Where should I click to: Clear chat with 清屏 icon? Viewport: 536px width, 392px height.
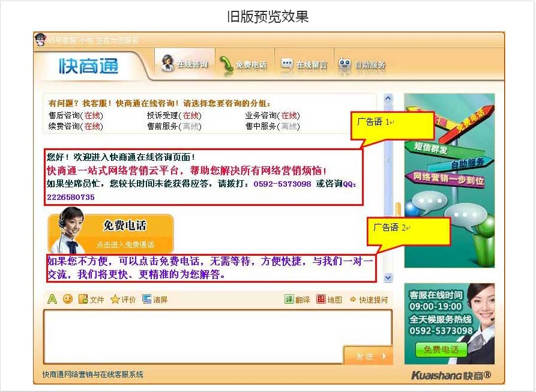tap(155, 300)
